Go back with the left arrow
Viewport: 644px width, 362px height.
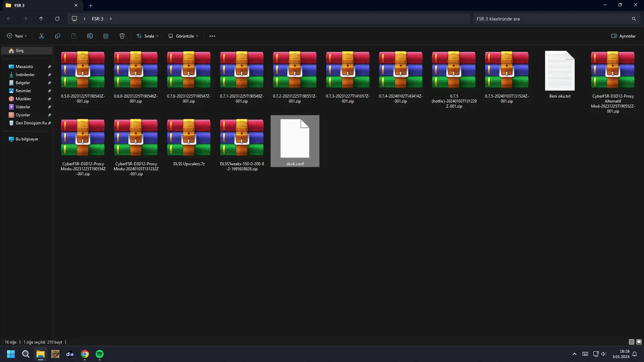point(9,19)
